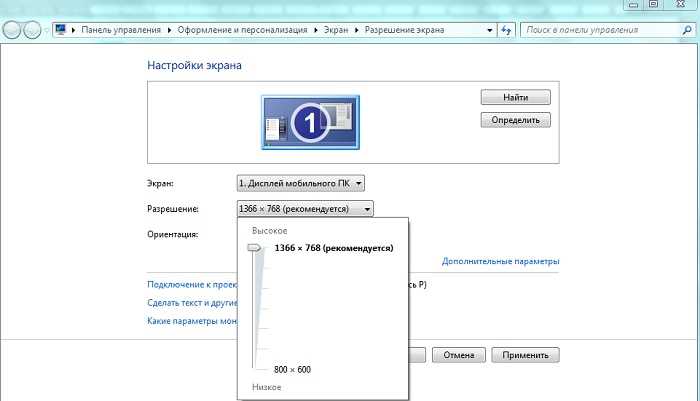This screenshot has width=700, height=401.
Task: Expand the chevron before 'Панель управления'
Action: 73,30
